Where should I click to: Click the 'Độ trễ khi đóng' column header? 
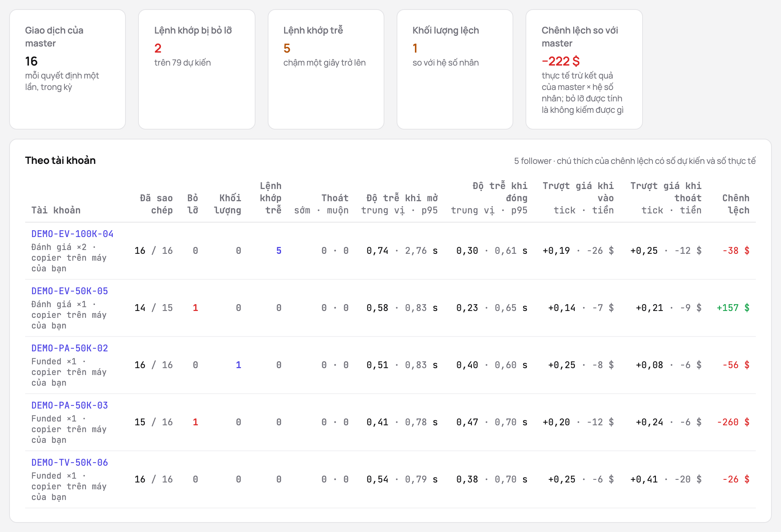489,198
